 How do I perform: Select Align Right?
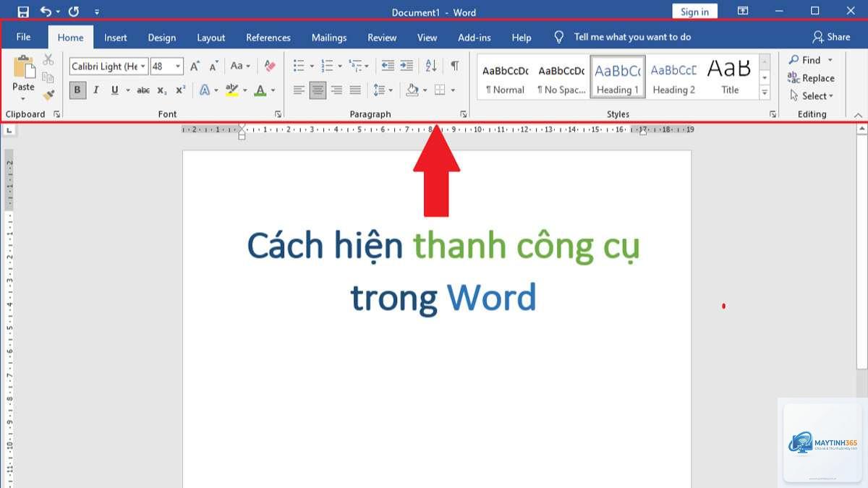point(336,90)
